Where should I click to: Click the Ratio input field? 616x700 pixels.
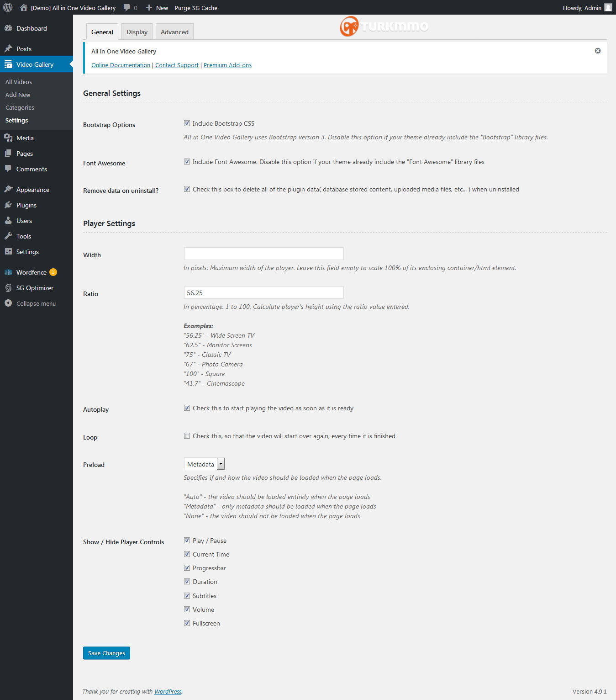(263, 292)
